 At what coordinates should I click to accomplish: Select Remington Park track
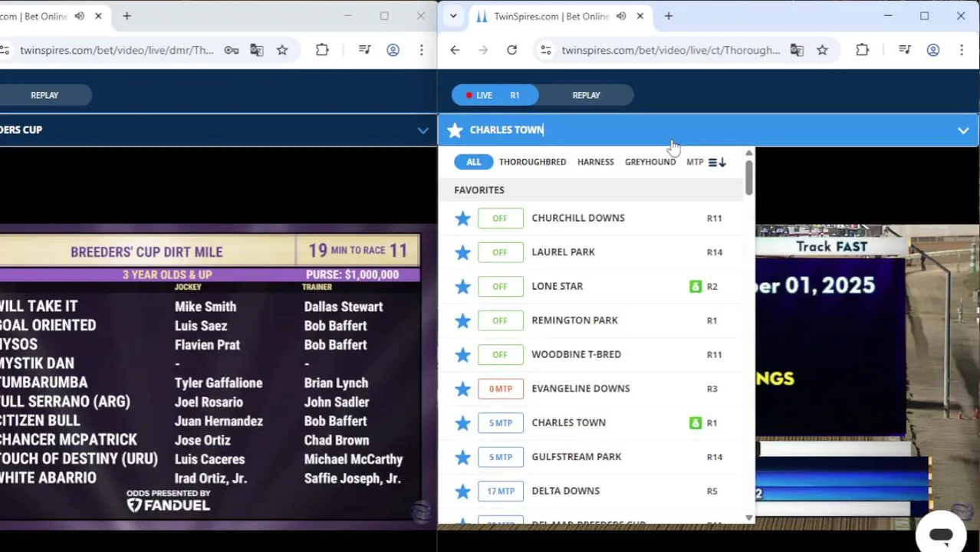click(574, 320)
